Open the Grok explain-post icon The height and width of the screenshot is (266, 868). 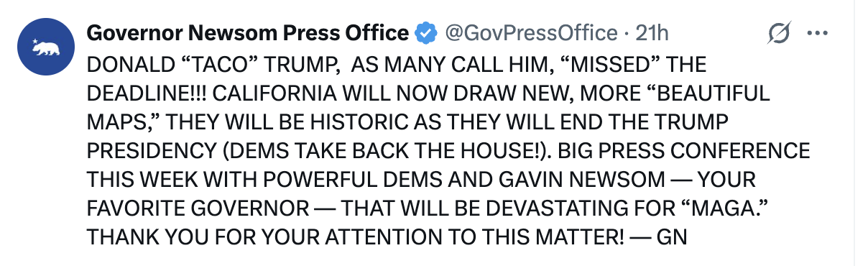click(x=780, y=32)
